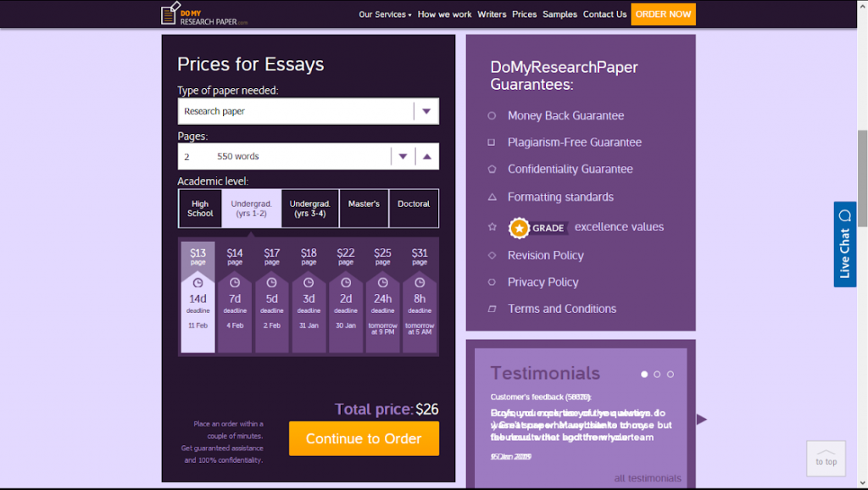The height and width of the screenshot is (490, 868).
Task: Select Undergrad. (yrs 1-2) academic level
Action: [x=251, y=209]
